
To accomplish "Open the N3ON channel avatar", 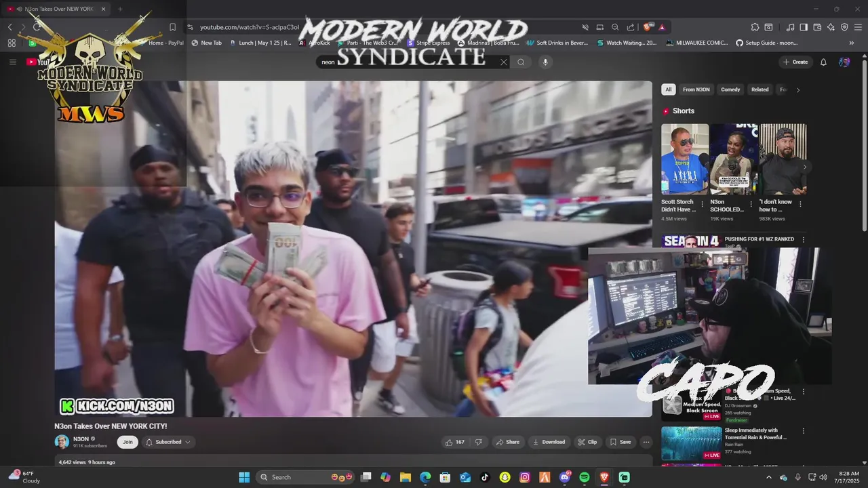I will tap(62, 442).
